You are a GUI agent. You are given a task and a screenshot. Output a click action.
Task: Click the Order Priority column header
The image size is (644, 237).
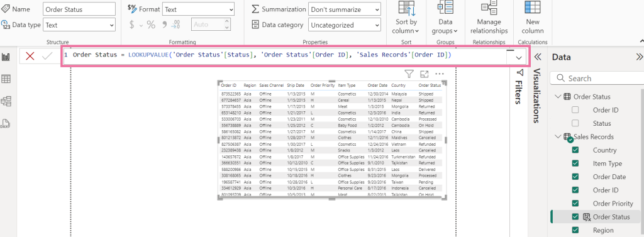pos(323,85)
